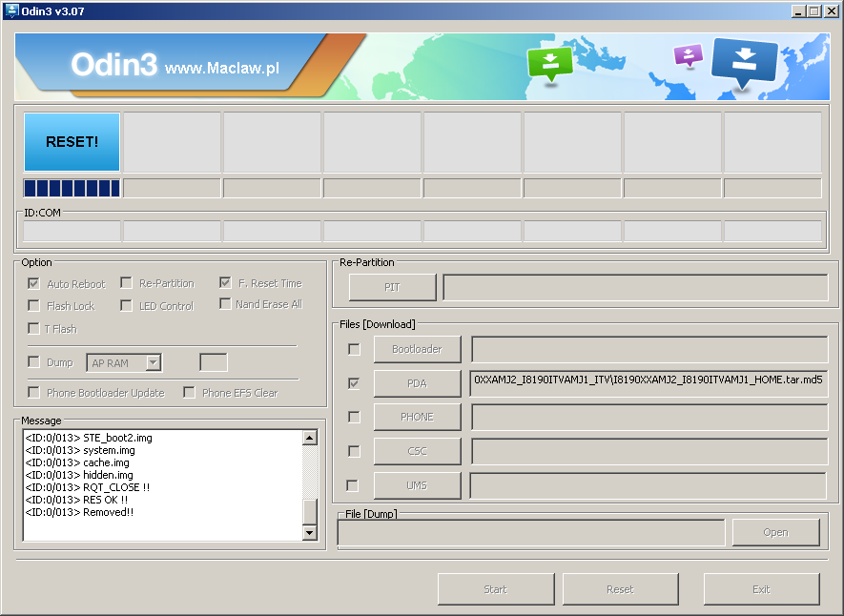Image resolution: width=844 pixels, height=616 pixels.
Task: Click the Odin3 www.Maclaw.pl logo
Action: pos(175,65)
